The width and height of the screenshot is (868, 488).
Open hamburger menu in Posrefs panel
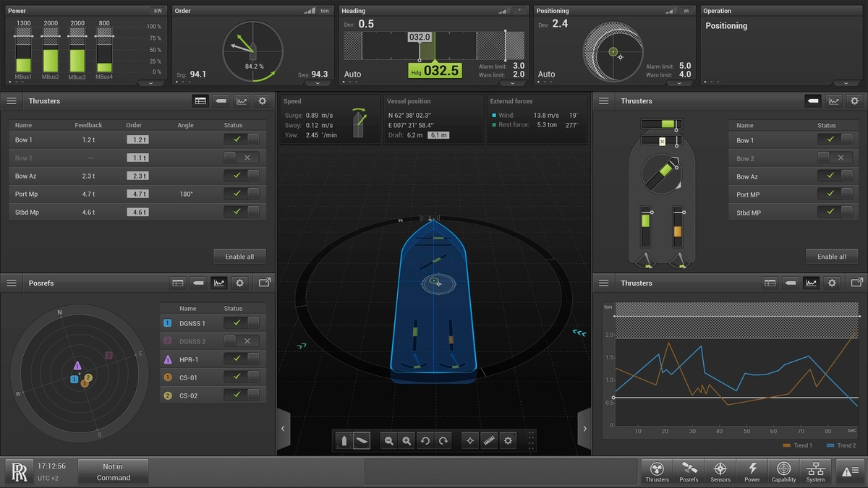pos(12,283)
